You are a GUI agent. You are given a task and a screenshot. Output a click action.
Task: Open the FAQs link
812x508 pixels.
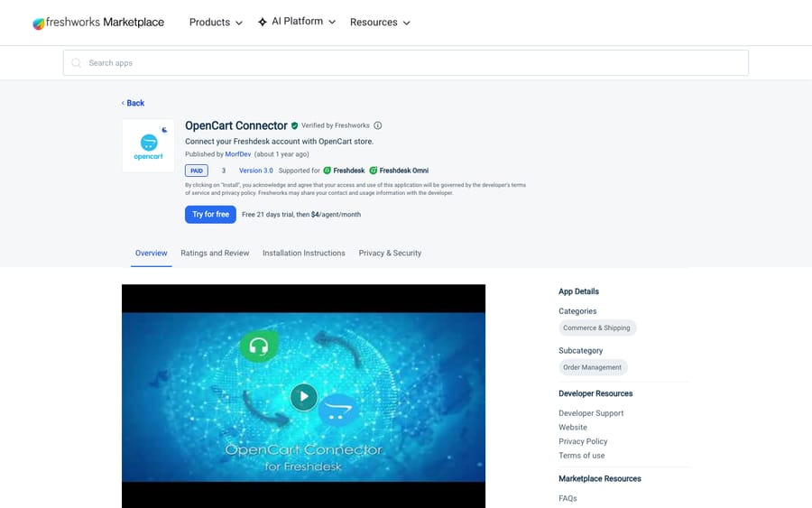(x=567, y=498)
